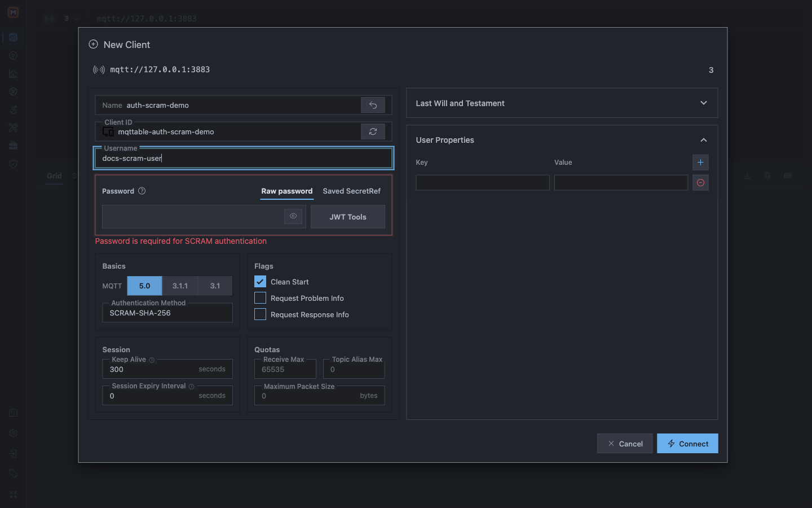
Task: Click the device icon inside the Client ID field
Action: coord(108,132)
